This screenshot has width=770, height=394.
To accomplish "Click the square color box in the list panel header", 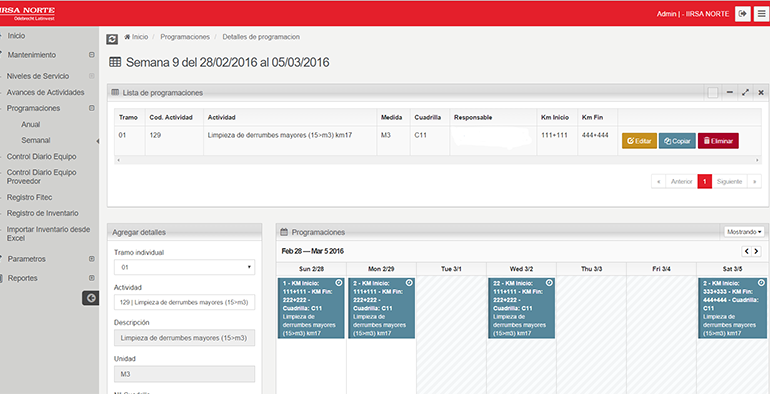I will [x=713, y=92].
